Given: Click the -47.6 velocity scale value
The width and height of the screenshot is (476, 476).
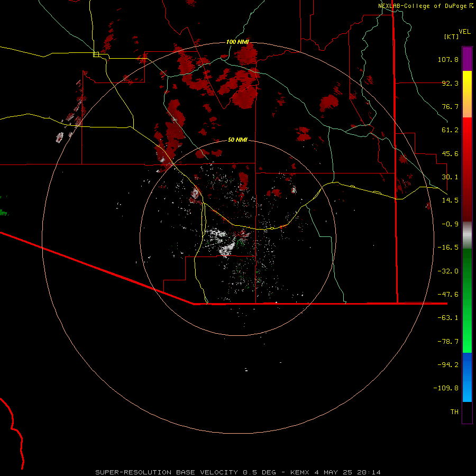Looking at the screenshot, I should tap(448, 295).
